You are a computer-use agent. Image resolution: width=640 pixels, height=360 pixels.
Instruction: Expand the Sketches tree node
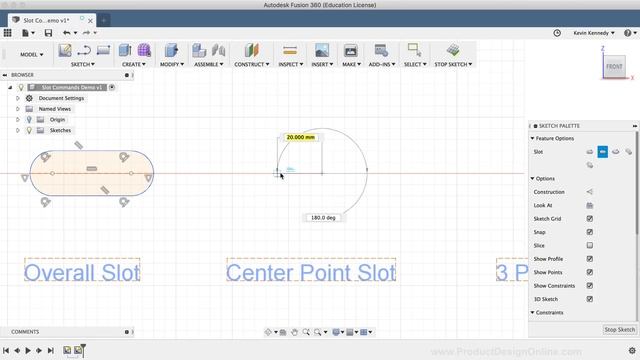click(x=18, y=130)
